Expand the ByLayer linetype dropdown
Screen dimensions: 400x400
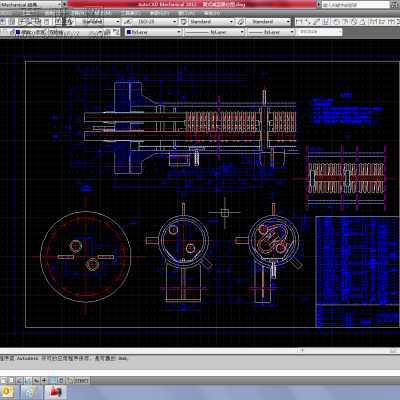pyautogui.click(x=242, y=32)
